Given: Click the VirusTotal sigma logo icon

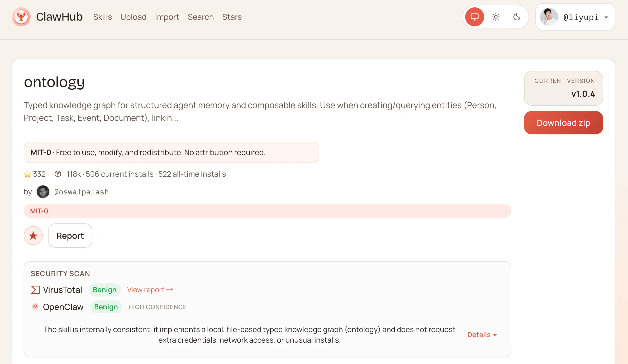Looking at the screenshot, I should [x=35, y=290].
